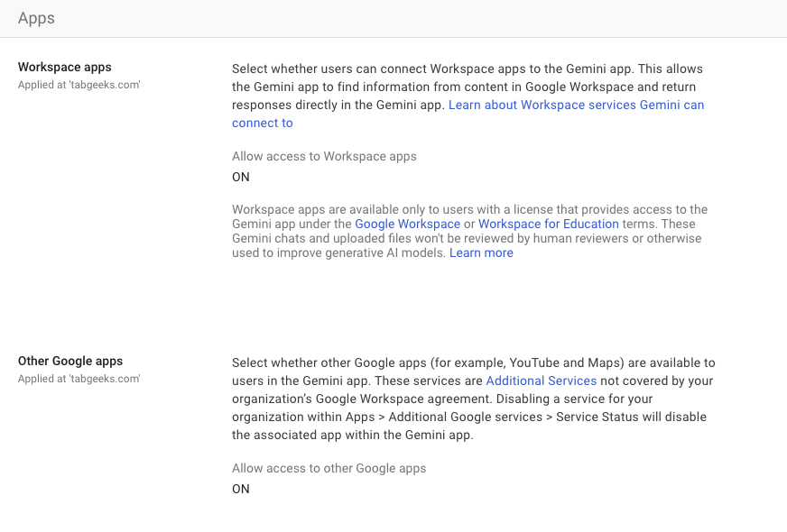Click the Learn more link
787x532 pixels.
481,253
